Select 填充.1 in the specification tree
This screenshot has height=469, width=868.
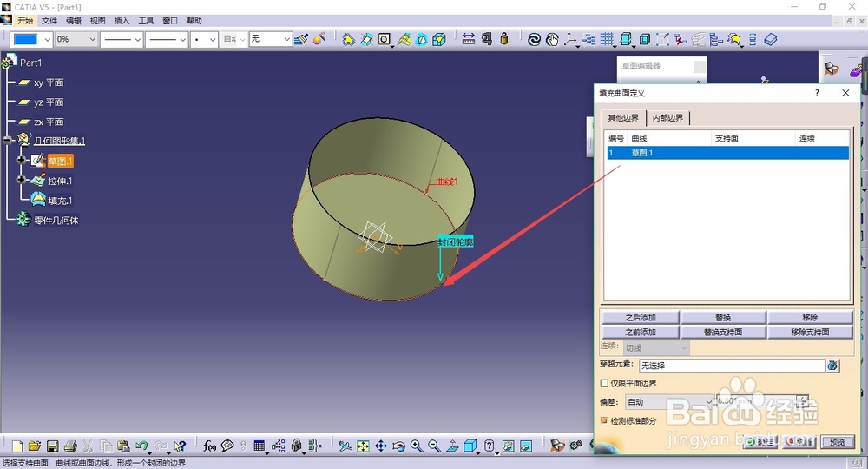(60, 201)
